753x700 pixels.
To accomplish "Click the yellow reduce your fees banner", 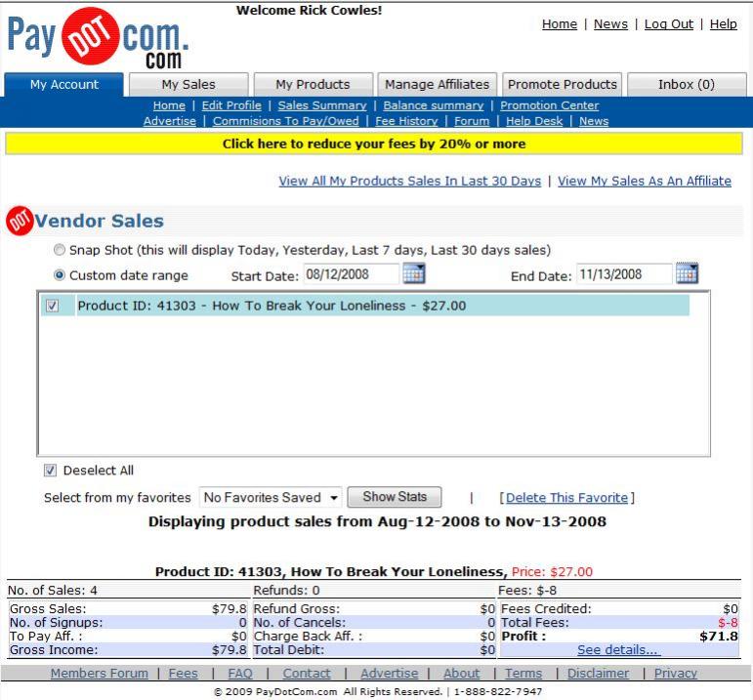I will click(374, 144).
